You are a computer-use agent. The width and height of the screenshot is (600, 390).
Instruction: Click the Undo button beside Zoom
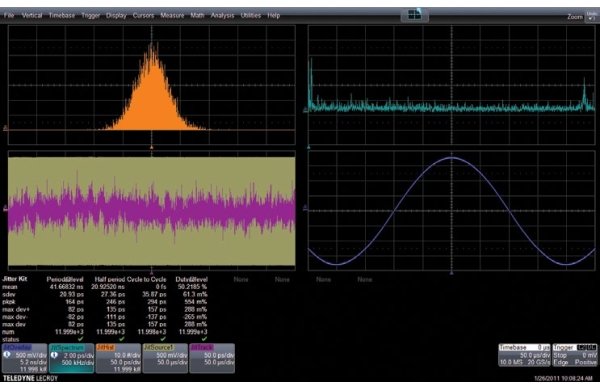[x=591, y=16]
